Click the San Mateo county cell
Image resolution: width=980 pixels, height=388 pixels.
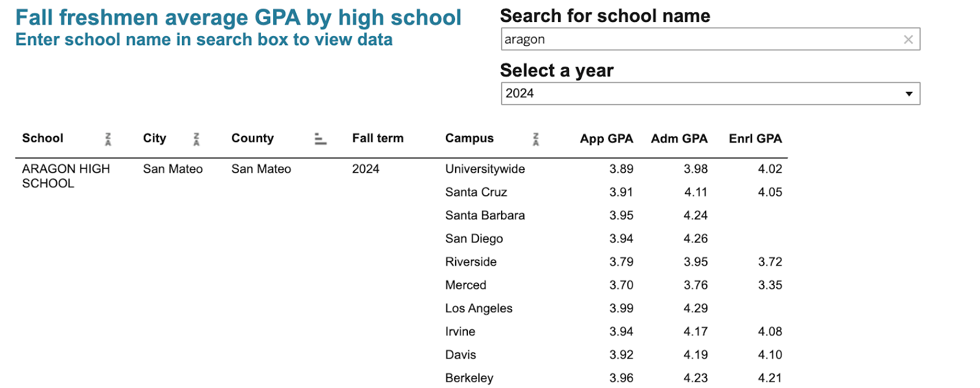[x=261, y=169]
